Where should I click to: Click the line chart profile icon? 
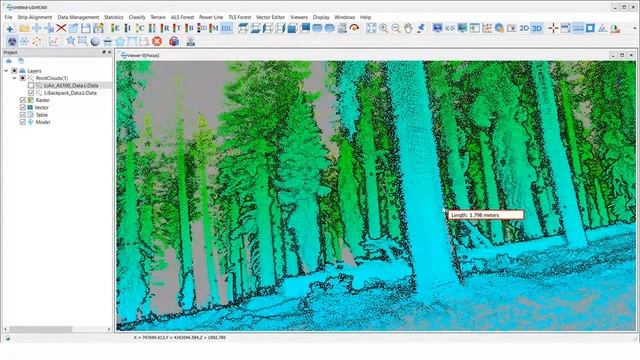point(54,41)
